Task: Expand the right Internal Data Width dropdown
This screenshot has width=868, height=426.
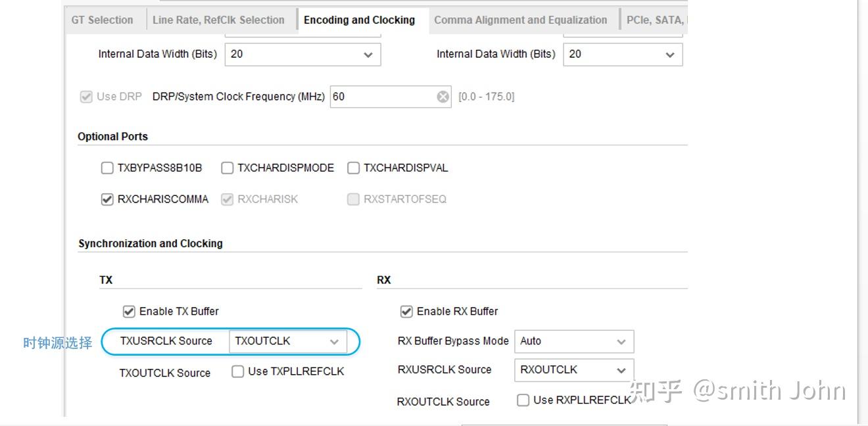Action: [x=622, y=55]
